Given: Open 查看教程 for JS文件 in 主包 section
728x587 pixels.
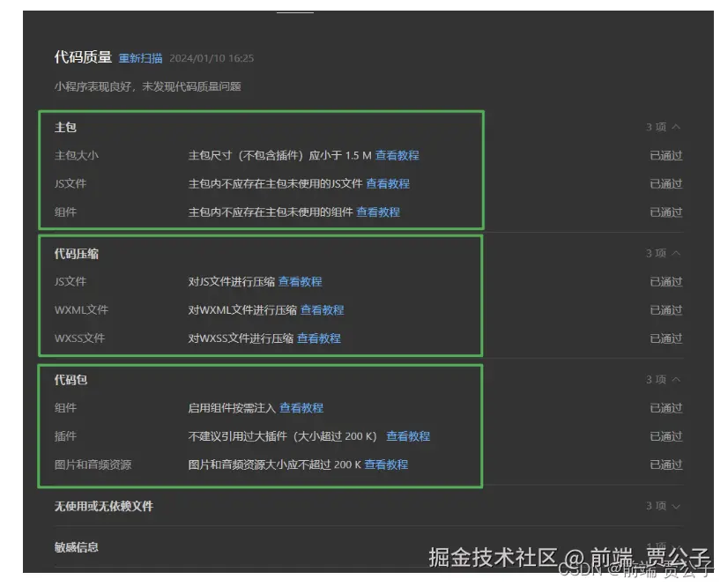Looking at the screenshot, I should (388, 183).
